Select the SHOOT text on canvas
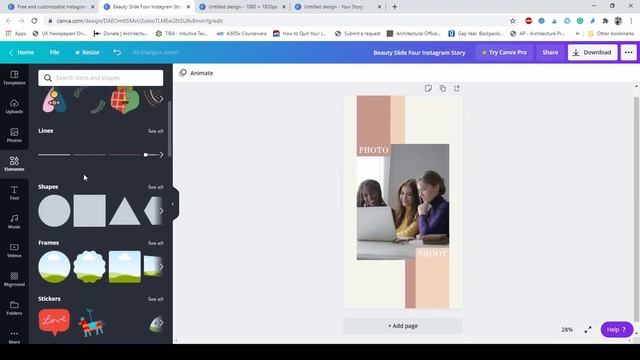 432,253
